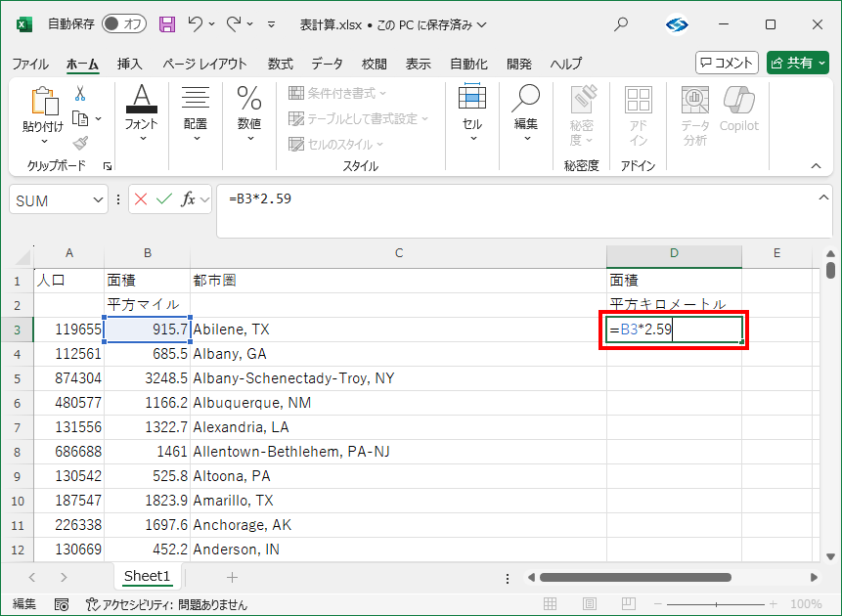This screenshot has width=842, height=616.
Task: Click the 条件付き書式 button
Action: coord(337,94)
